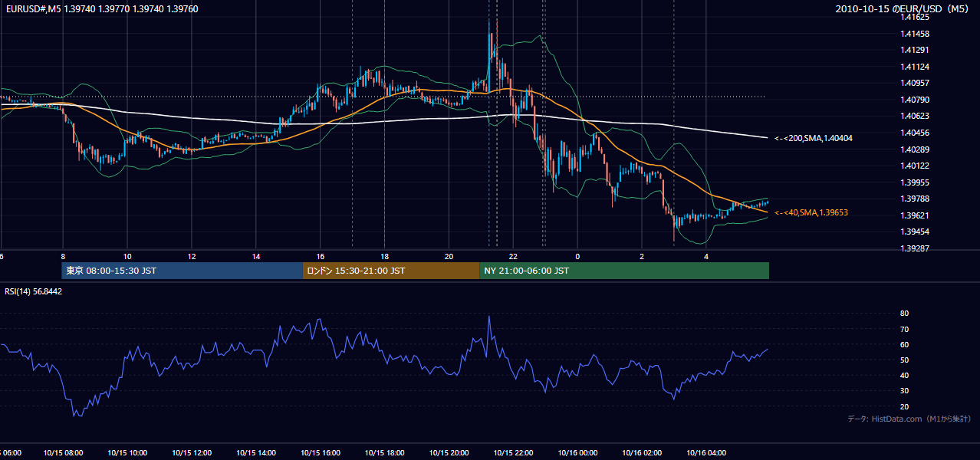Click price axis value 1.41291

(x=915, y=50)
